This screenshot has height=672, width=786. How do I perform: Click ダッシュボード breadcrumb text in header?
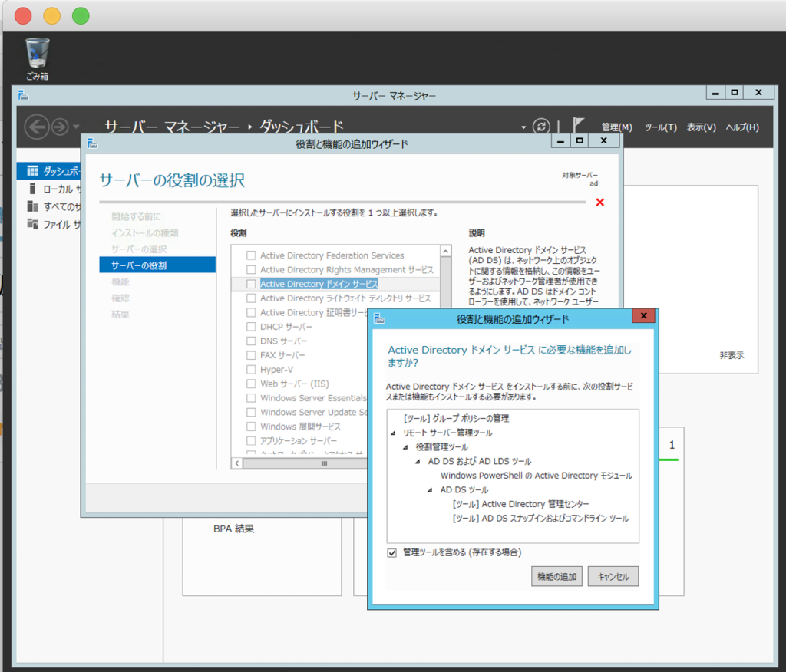point(301,127)
